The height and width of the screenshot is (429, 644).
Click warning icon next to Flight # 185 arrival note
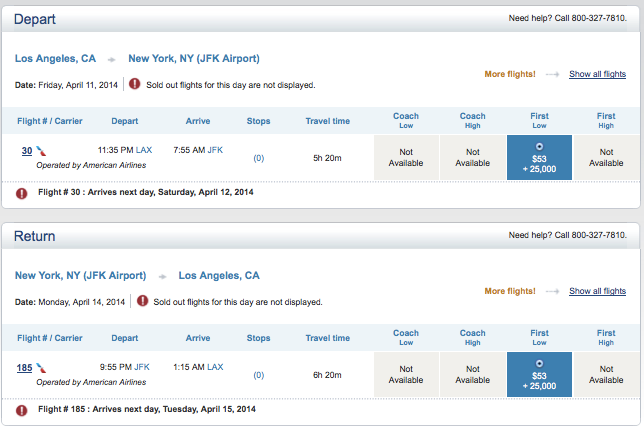tap(21, 409)
